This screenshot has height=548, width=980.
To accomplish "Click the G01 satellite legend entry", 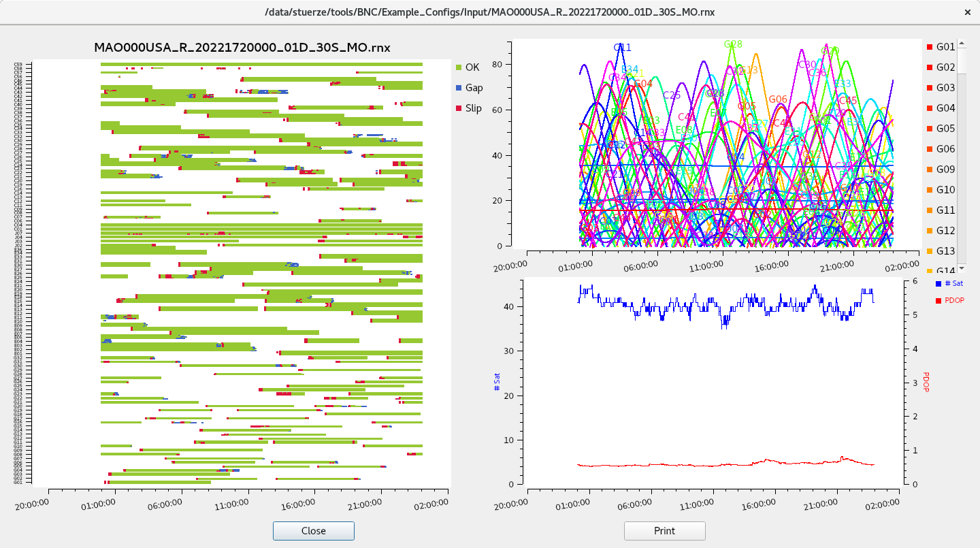I will [945, 47].
